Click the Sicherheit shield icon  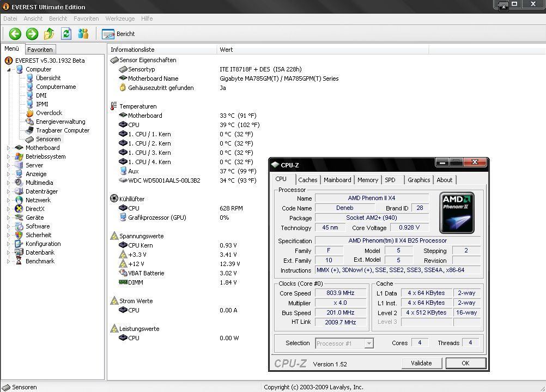point(19,235)
